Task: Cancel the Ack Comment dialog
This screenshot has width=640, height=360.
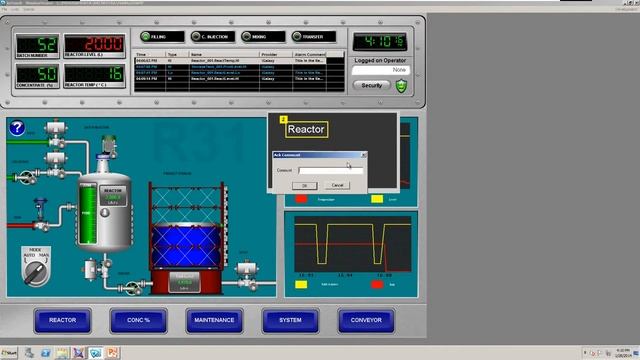Action: click(338, 185)
